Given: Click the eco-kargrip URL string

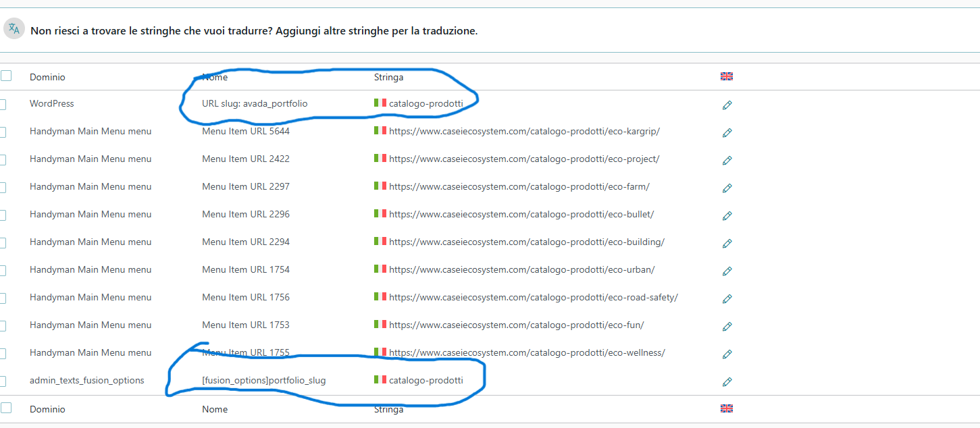Looking at the screenshot, I should pos(524,131).
